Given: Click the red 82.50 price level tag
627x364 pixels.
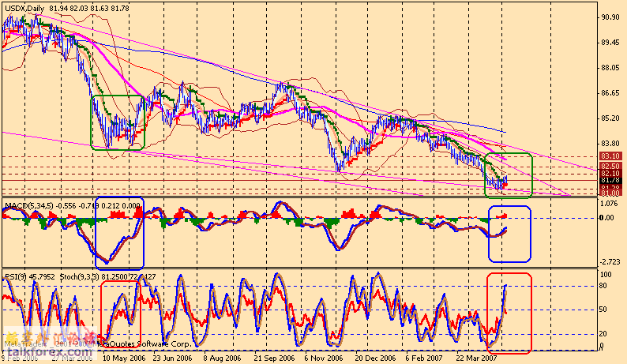Looking at the screenshot, I should (x=610, y=166).
